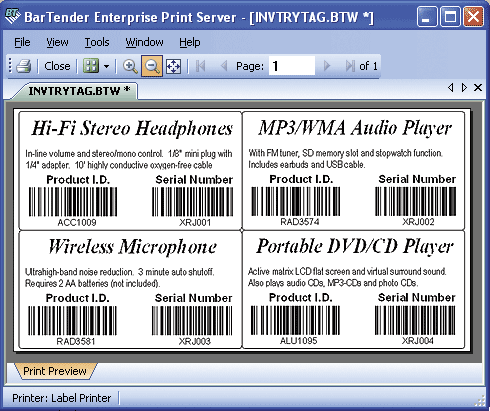Close the document tab with X
Viewport: 490px width, 411px height.
coord(478,88)
